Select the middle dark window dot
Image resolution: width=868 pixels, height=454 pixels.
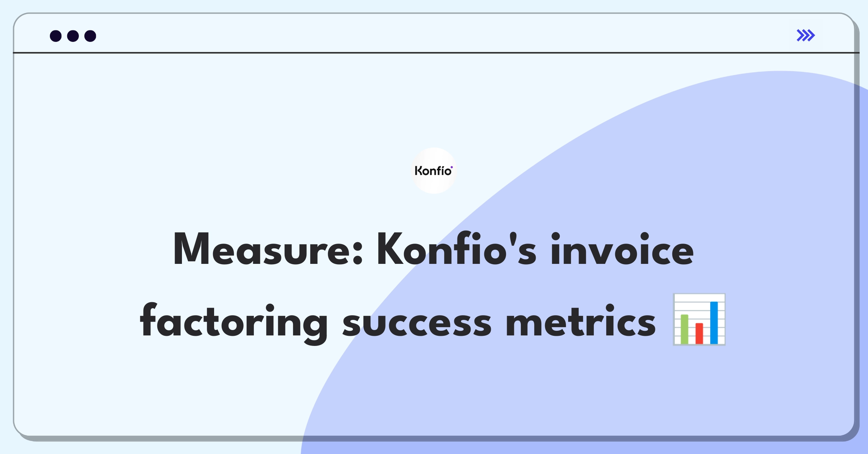tap(73, 36)
